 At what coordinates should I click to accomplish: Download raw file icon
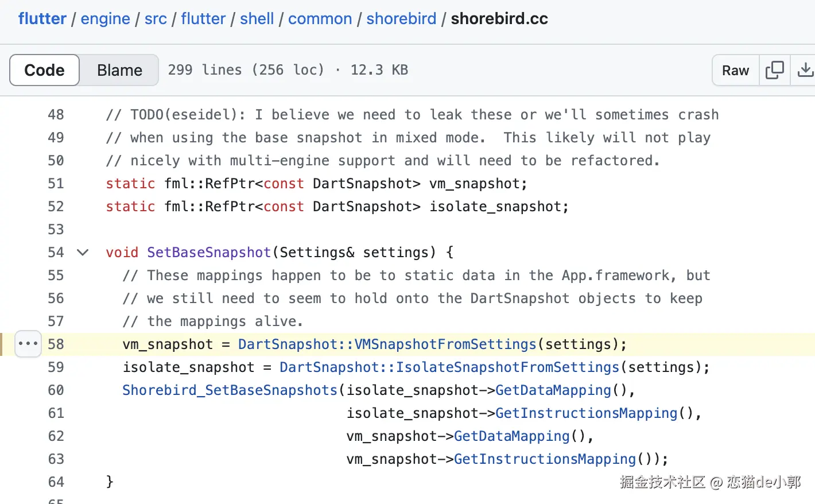(805, 70)
